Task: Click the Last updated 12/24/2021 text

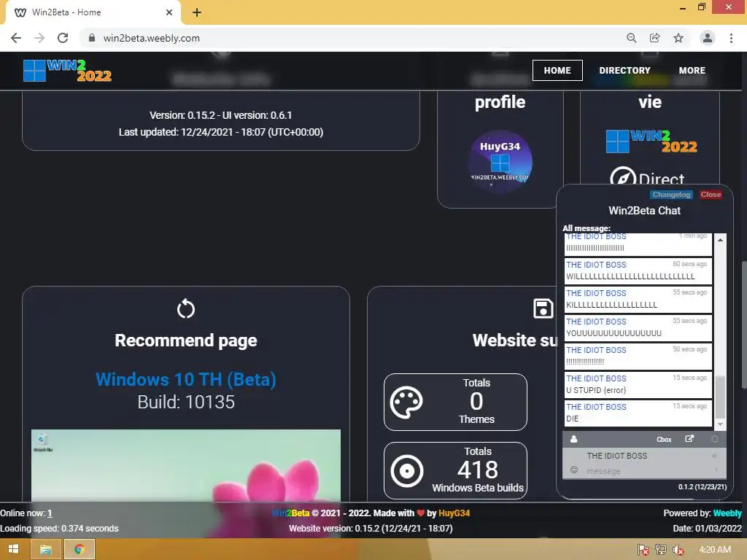Action: [221, 132]
